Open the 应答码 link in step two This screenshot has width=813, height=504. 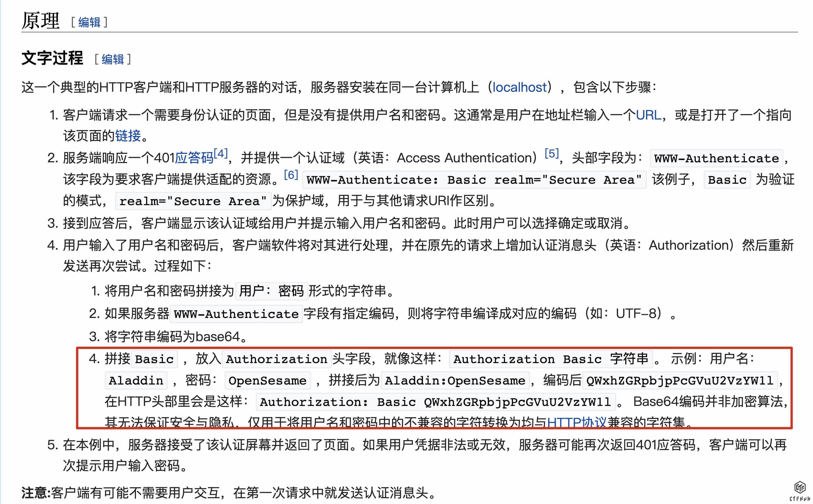point(194,158)
